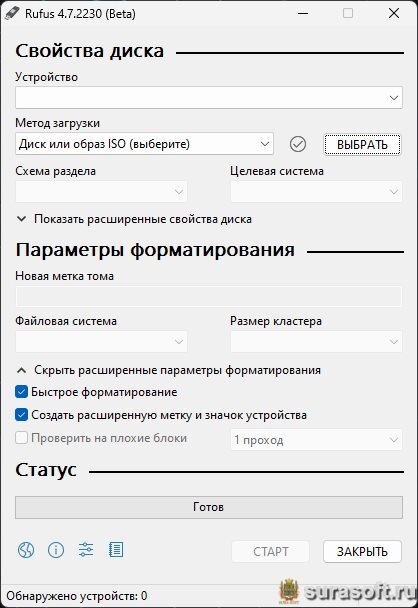Open the About info icon
This screenshot has height=608, width=418.
pyautogui.click(x=56, y=549)
